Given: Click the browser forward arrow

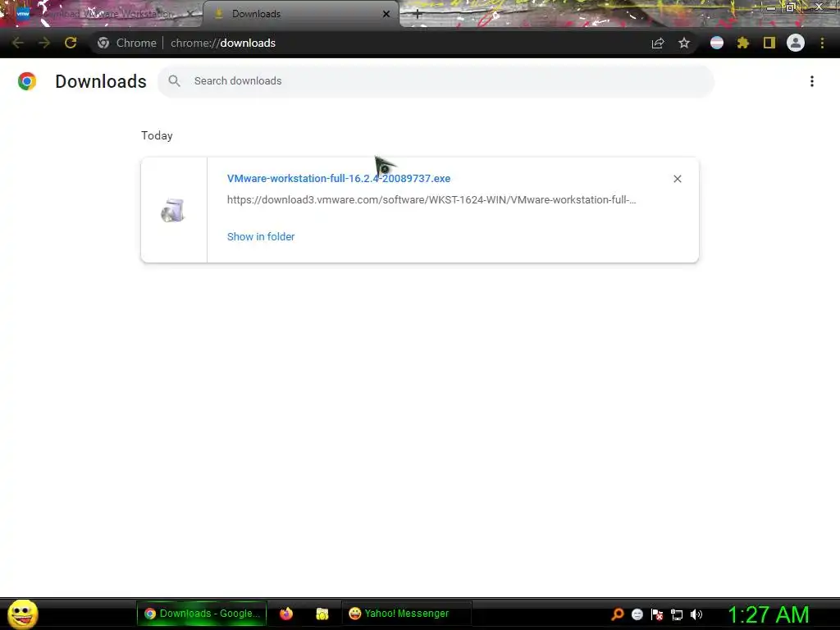Looking at the screenshot, I should (x=44, y=43).
